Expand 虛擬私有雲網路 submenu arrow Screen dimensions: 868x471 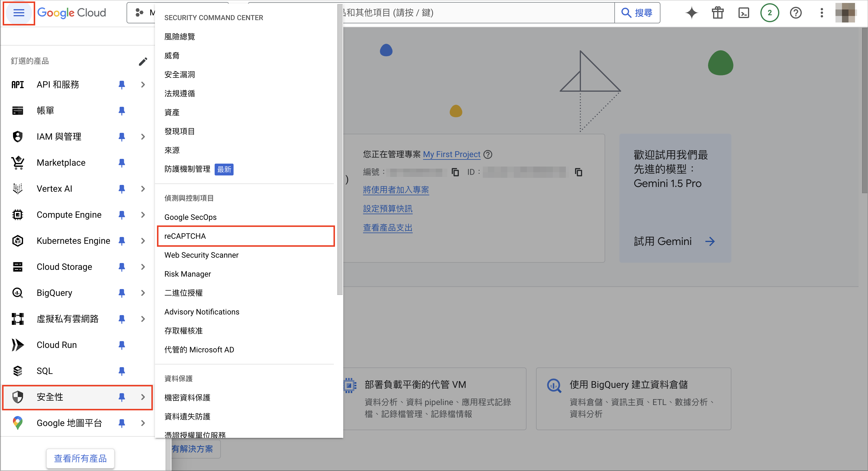click(143, 319)
